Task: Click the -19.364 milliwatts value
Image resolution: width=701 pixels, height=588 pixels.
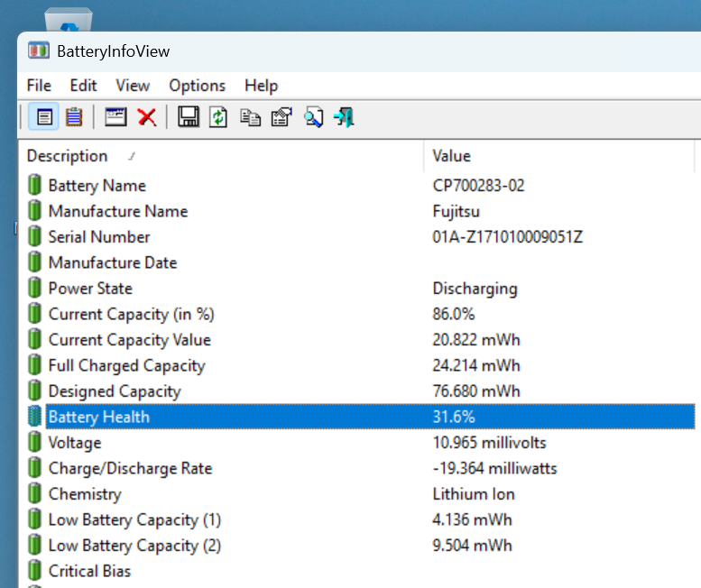Action: 494,468
